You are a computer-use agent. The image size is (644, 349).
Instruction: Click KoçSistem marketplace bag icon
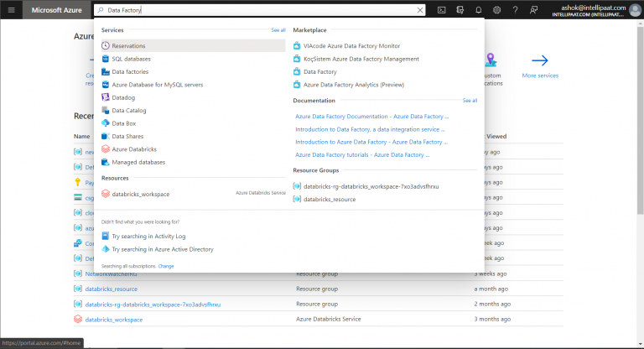coord(297,59)
